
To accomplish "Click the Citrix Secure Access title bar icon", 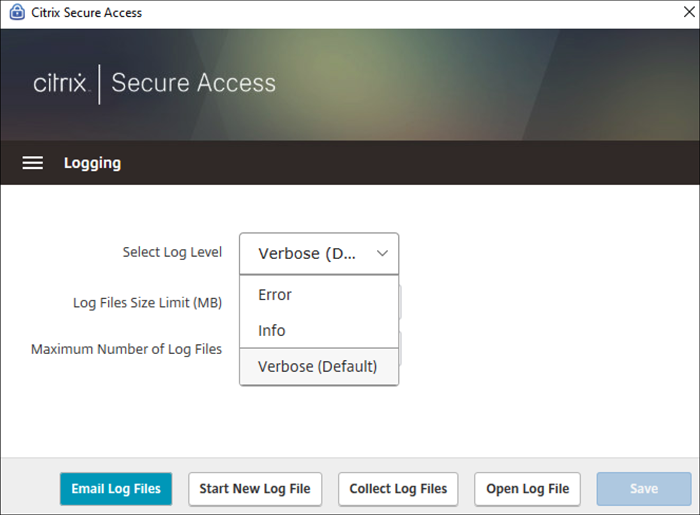I will point(16,13).
